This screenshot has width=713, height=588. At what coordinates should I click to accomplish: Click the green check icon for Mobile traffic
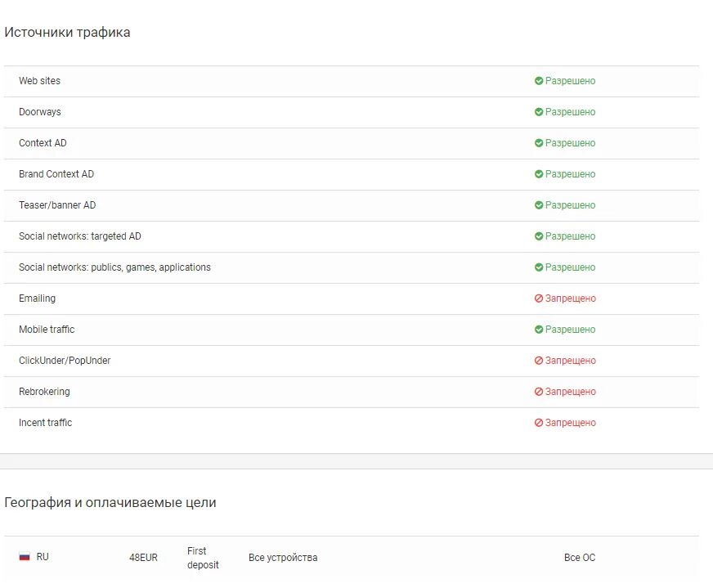coord(539,330)
